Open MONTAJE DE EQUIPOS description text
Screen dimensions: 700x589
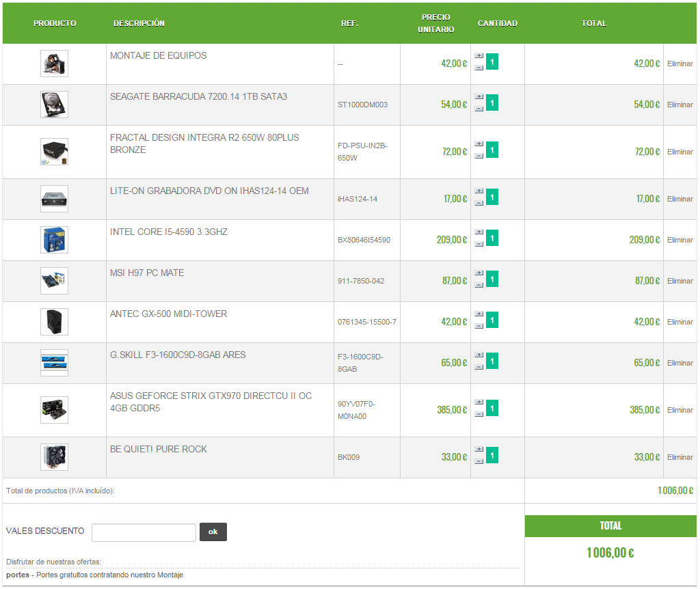click(x=159, y=56)
